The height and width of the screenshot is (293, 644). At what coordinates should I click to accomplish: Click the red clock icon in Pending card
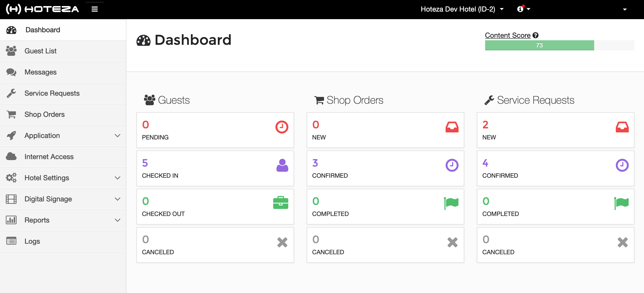point(281,127)
